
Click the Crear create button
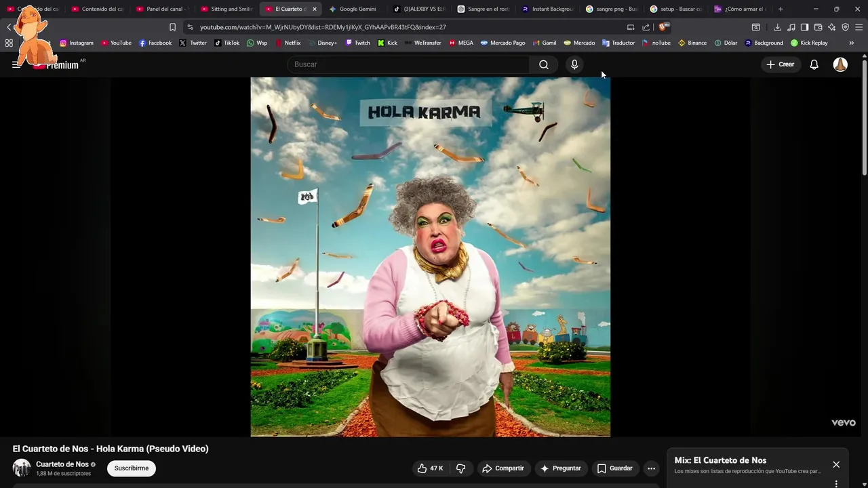pyautogui.click(x=781, y=64)
